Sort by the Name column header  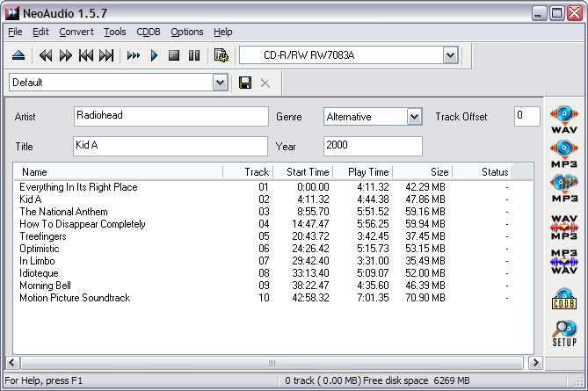point(119,172)
